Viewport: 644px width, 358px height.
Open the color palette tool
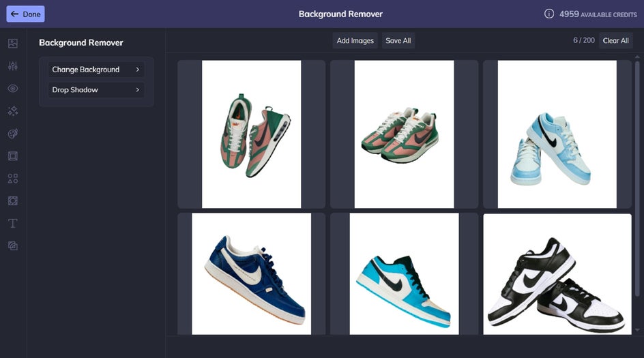click(x=13, y=134)
